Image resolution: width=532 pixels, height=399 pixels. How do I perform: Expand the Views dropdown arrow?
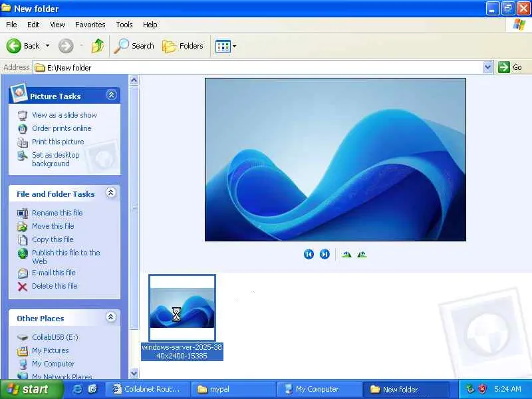235,46
